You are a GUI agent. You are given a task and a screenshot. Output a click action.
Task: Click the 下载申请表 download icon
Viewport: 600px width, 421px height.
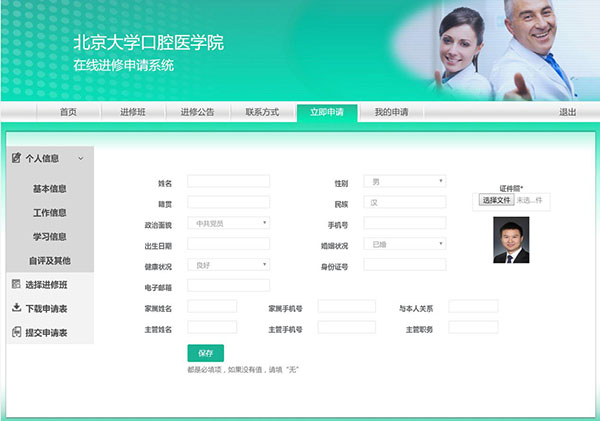(x=17, y=308)
